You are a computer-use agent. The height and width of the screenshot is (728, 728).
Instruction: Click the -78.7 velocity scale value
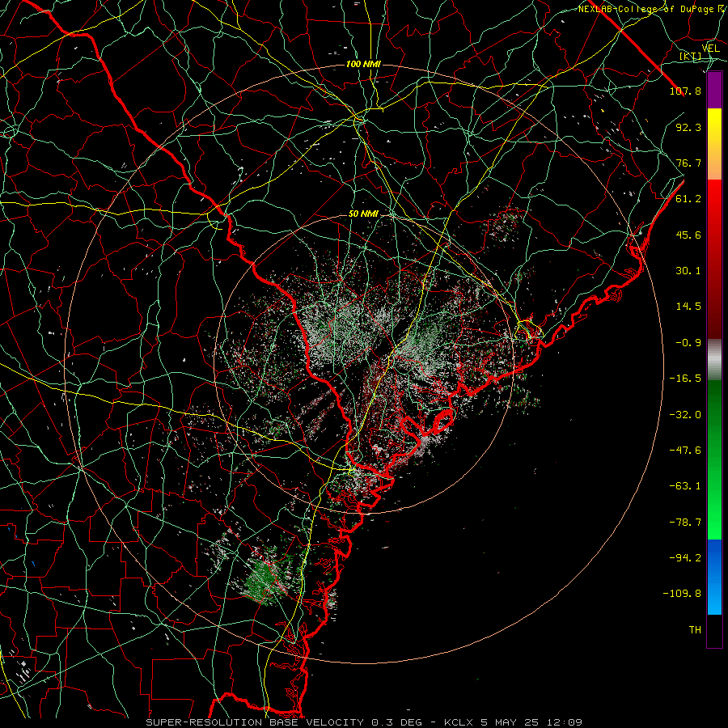pos(685,523)
